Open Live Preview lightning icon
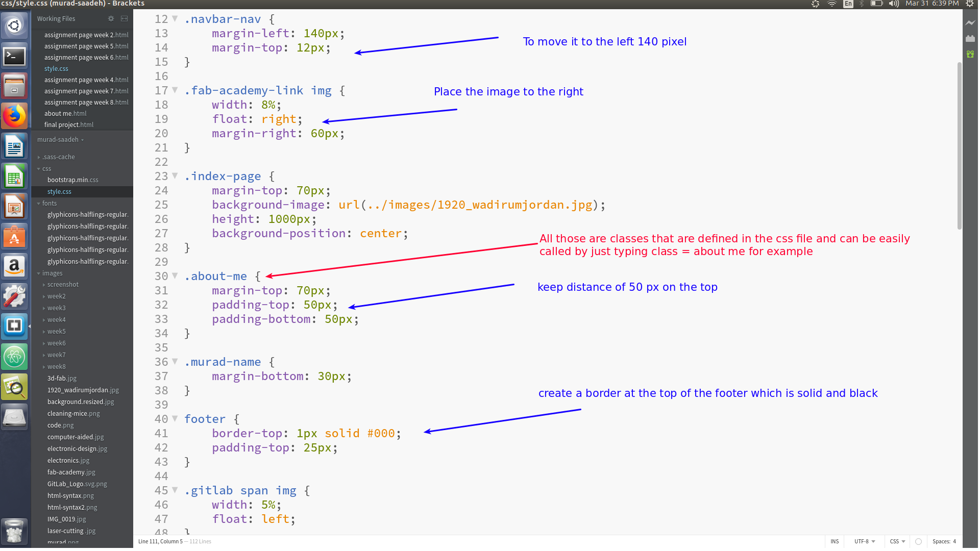980x551 pixels. (x=970, y=22)
